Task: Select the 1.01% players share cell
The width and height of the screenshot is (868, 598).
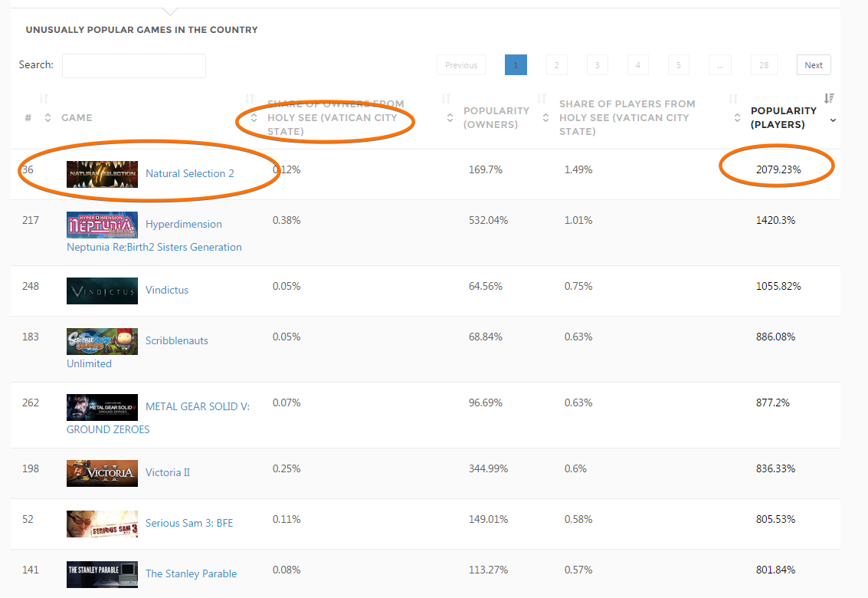Action: coord(578,220)
